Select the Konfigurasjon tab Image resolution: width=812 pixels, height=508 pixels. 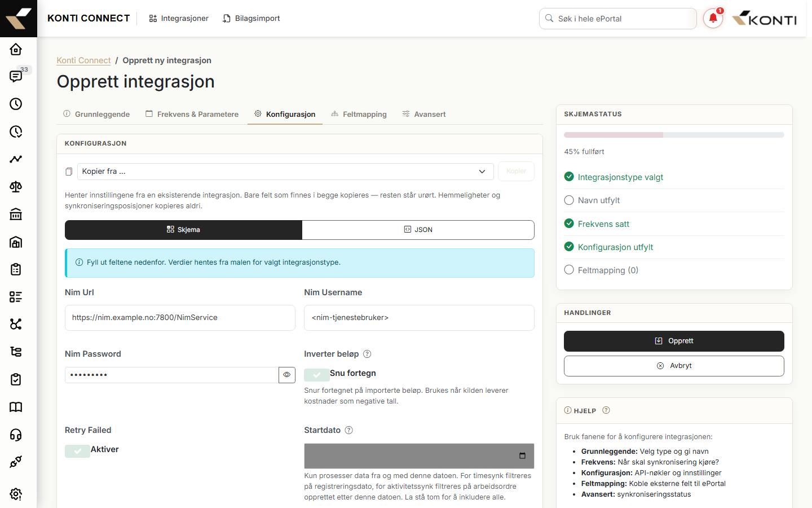pyautogui.click(x=285, y=114)
